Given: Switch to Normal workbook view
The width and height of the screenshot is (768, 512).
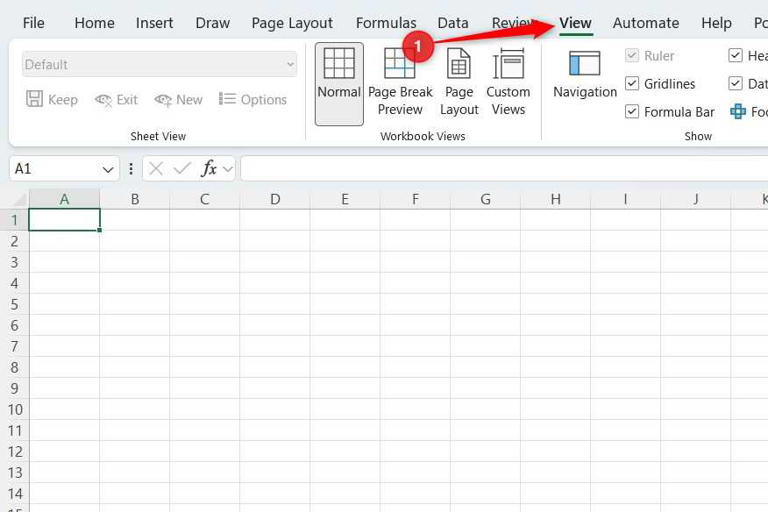Looking at the screenshot, I should click(x=339, y=84).
